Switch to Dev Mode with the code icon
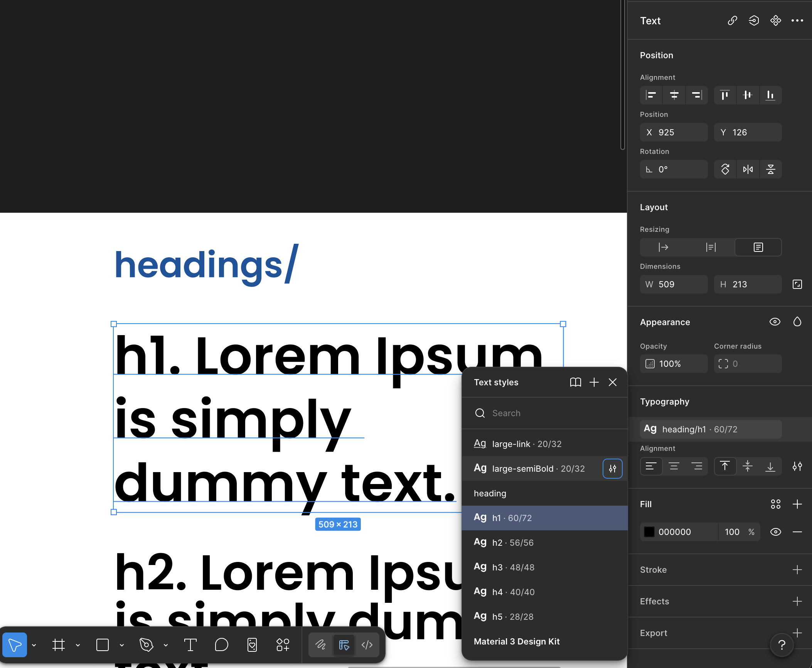The height and width of the screenshot is (668, 812). coord(367,644)
